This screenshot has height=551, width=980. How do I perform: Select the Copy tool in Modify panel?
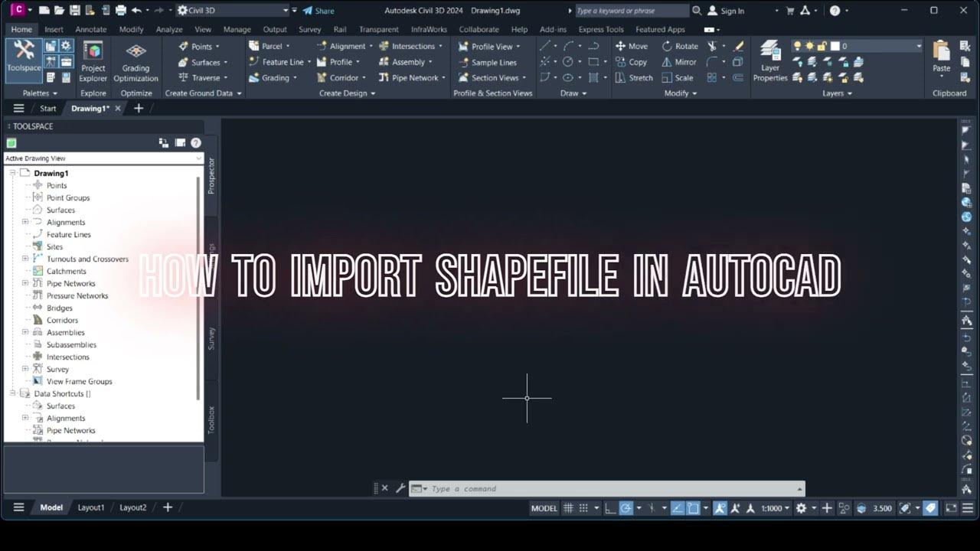(x=632, y=62)
